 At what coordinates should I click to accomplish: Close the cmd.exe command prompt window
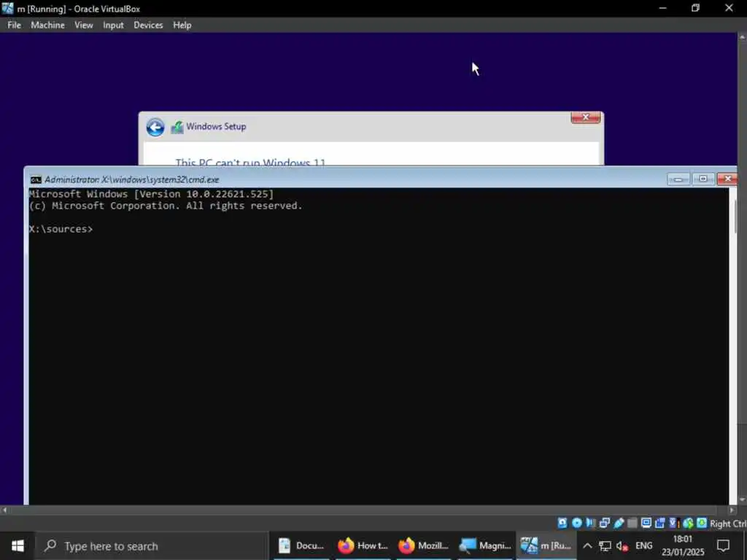(727, 179)
